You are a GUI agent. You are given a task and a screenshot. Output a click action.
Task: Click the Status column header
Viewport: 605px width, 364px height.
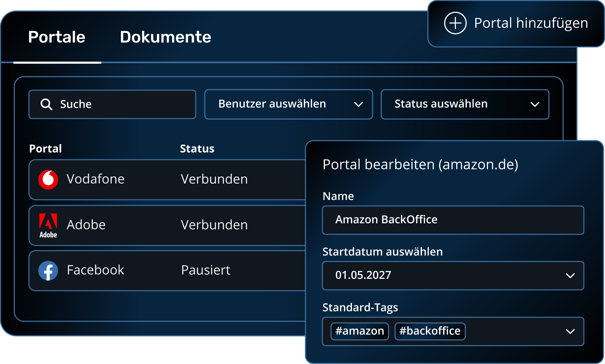point(197,149)
